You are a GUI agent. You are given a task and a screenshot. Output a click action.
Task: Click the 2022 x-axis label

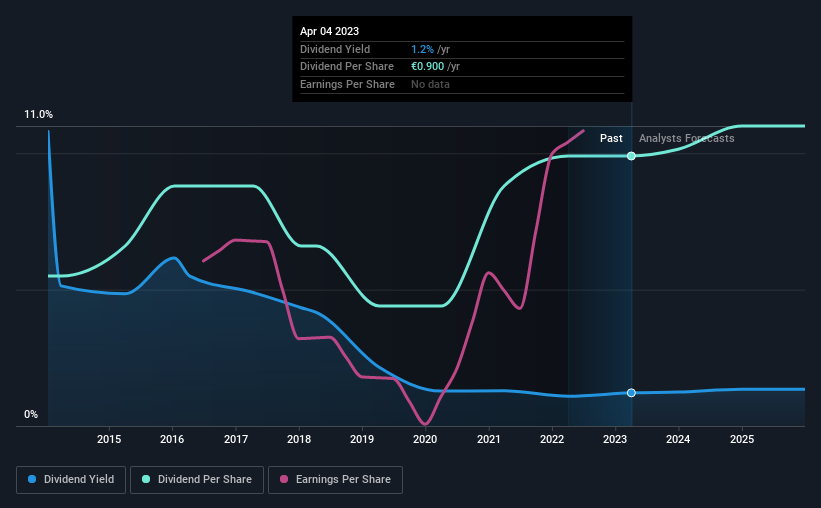pos(552,439)
